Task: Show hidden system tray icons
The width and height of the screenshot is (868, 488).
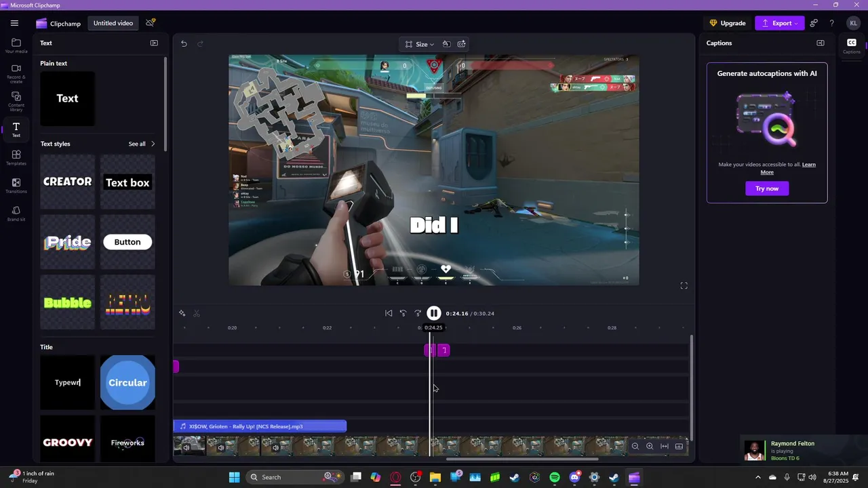Action: 758,477
